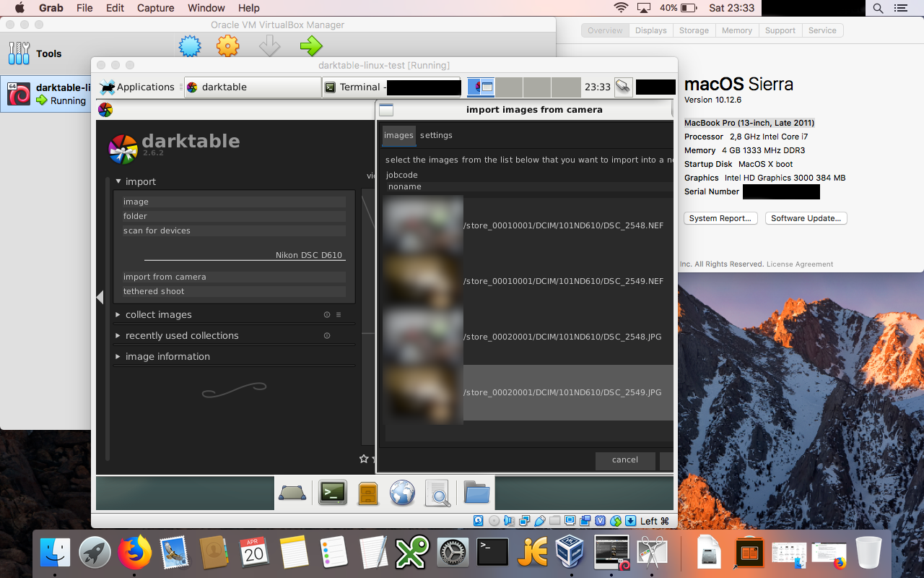
Task: Click VirtualBox hard disk activity status icon
Action: click(x=479, y=521)
